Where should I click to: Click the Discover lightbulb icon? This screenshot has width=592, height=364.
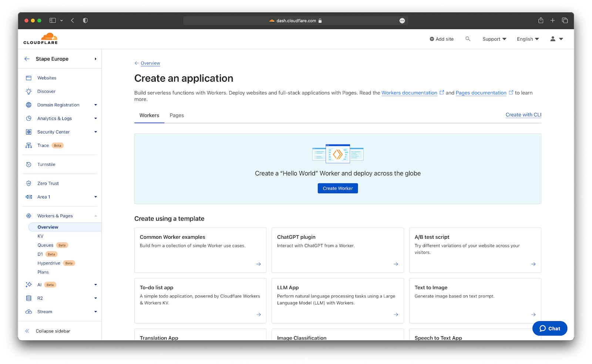pos(28,91)
